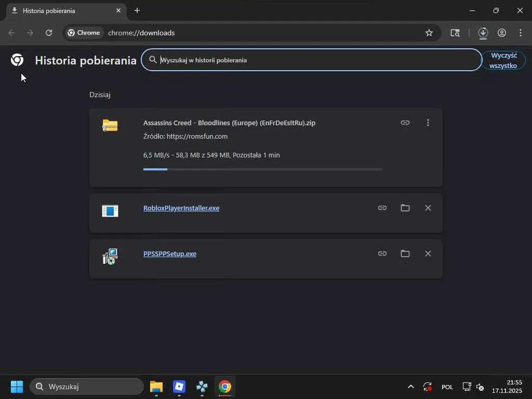532x399 pixels.
Task: Open the Chrome three-dot main menu
Action: 521,33
